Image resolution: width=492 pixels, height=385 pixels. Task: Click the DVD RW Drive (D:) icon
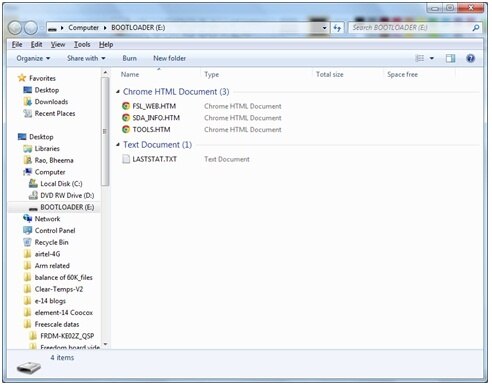pyautogui.click(x=33, y=195)
